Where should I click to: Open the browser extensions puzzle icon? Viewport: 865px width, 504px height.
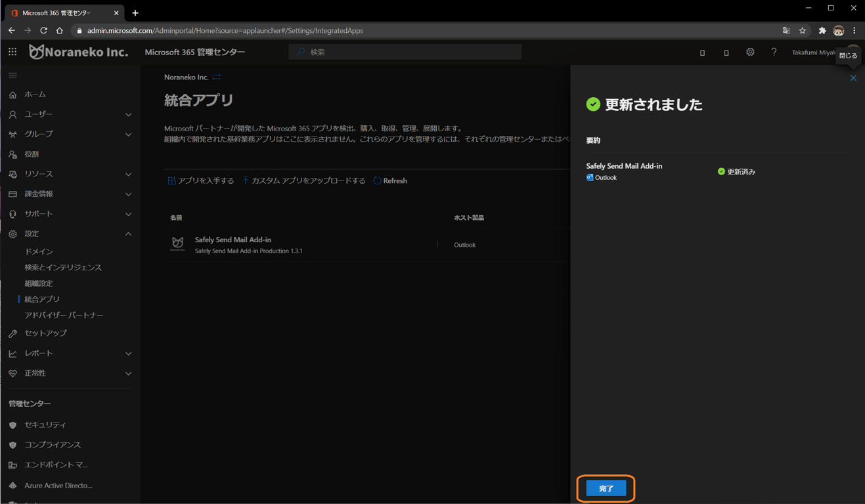point(822,31)
